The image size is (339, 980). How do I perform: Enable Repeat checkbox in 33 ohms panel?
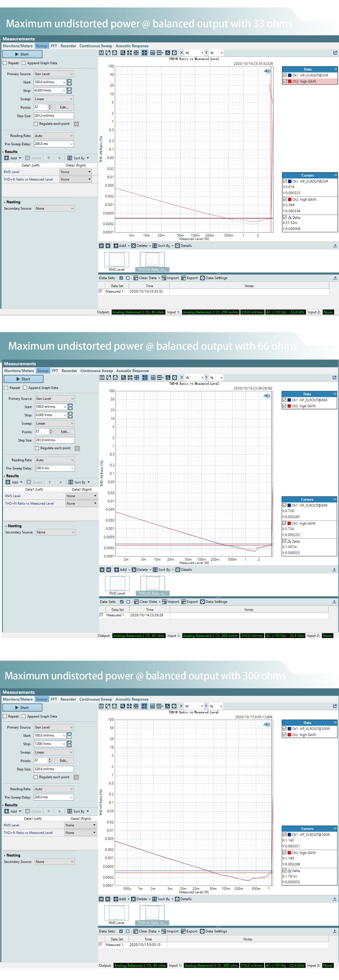(5, 63)
